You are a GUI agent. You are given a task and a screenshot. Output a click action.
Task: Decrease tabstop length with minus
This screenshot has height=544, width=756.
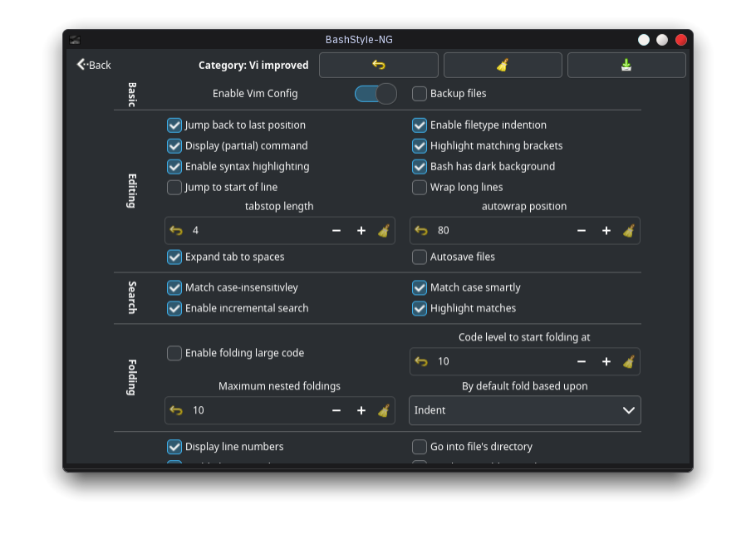click(x=336, y=231)
